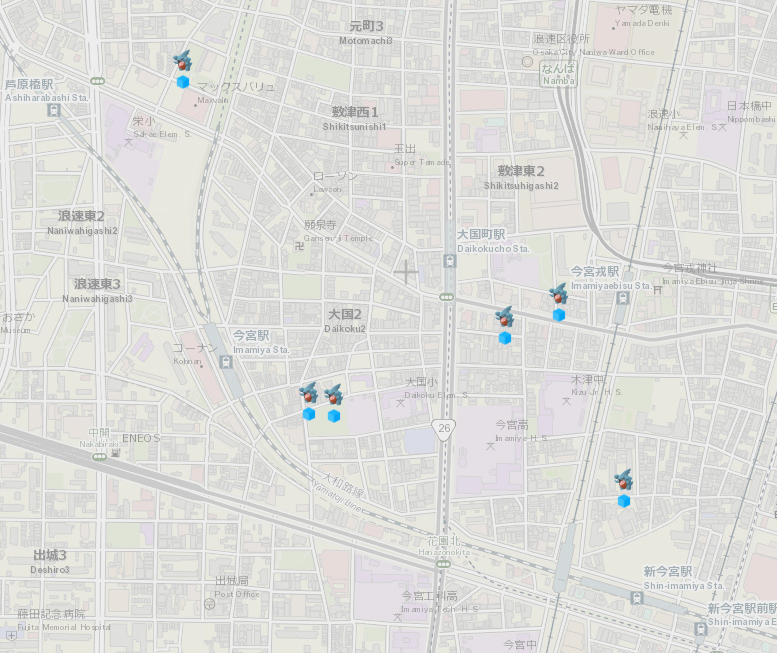Click the Sakae Elem. S. school symbol

128,143
